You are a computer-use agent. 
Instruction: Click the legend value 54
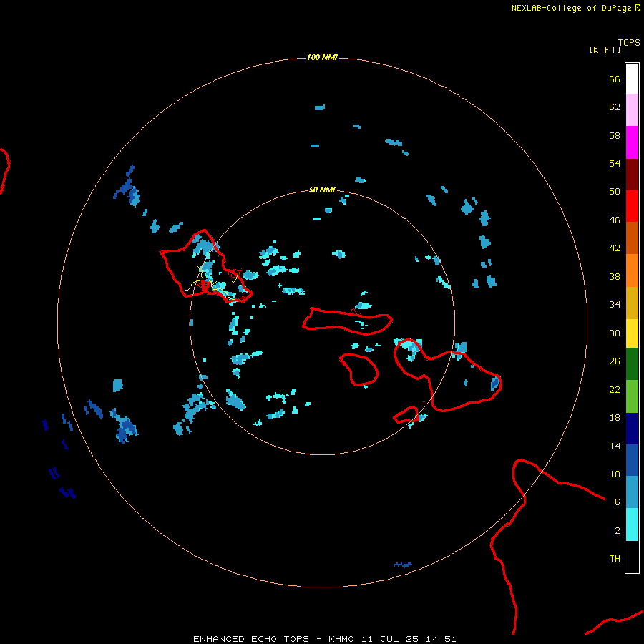click(x=615, y=163)
